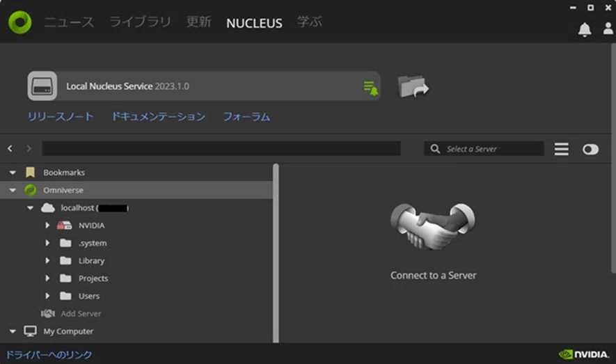Select the Bookmarks row label
This screenshot has width=616, height=364.
[64, 173]
